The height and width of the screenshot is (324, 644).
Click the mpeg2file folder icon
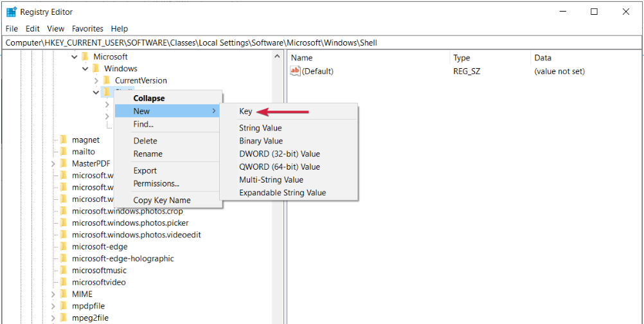[x=63, y=318]
